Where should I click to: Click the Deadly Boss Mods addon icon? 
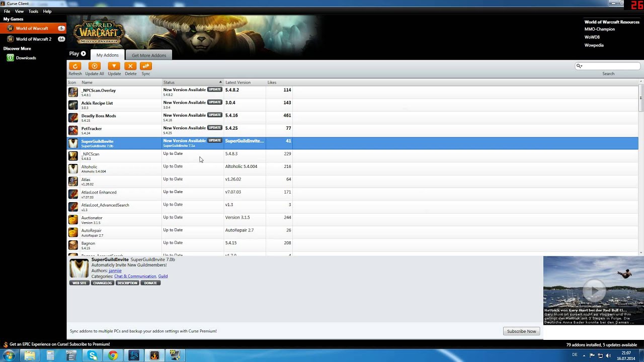coord(73,118)
